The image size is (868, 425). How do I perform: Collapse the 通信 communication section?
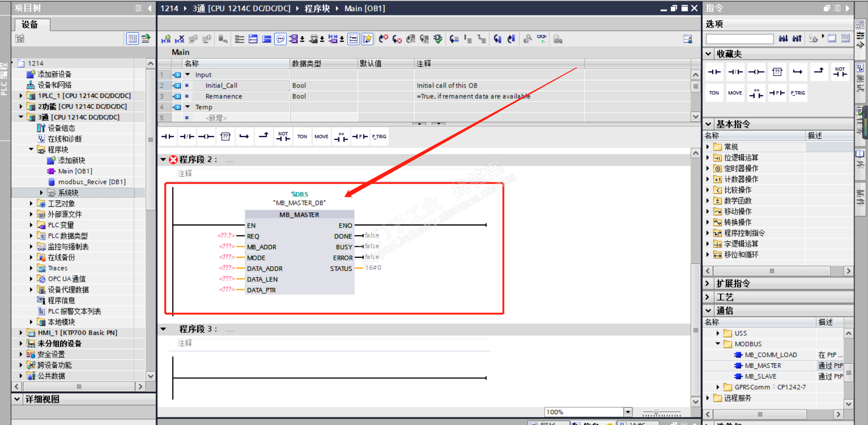[x=708, y=311]
